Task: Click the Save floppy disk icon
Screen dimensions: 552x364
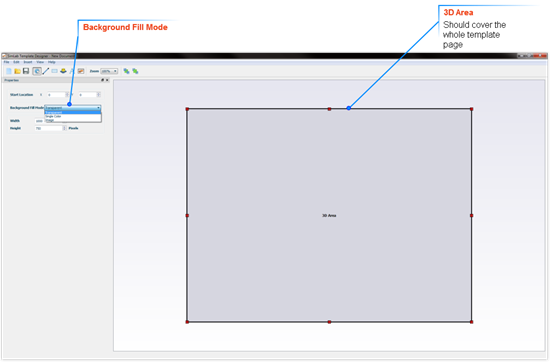Action: [26, 71]
